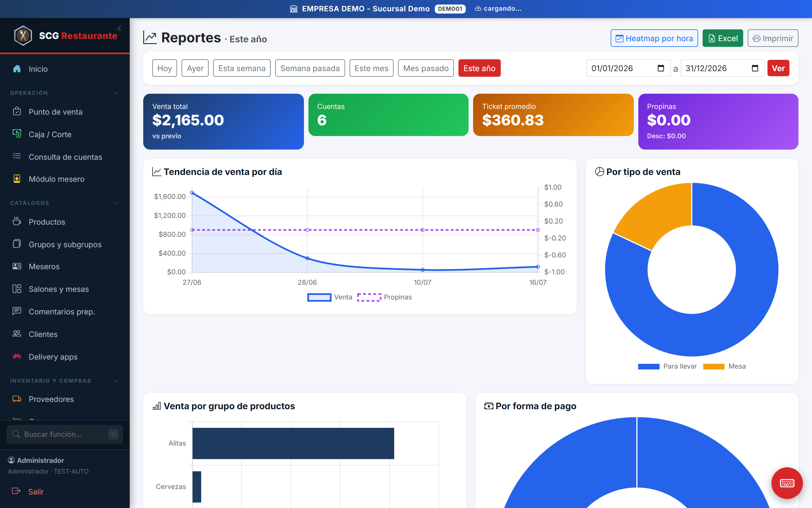Open calendar picker on start date 01/01/2026
The width and height of the screenshot is (812, 508).
click(661, 68)
